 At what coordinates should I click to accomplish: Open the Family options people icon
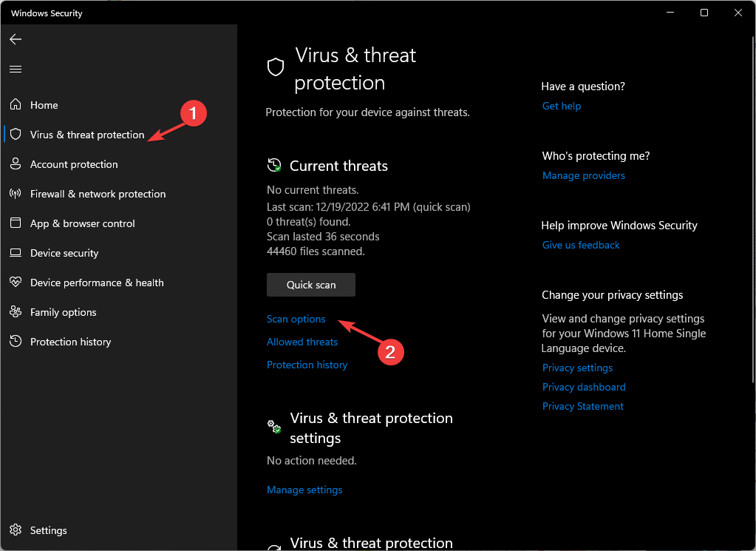[15, 311]
